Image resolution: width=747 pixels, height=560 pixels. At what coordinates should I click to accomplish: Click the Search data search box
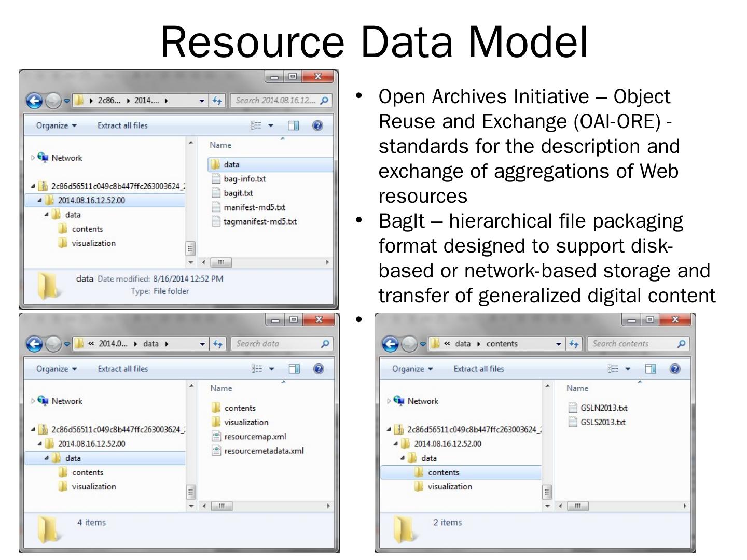tap(281, 344)
